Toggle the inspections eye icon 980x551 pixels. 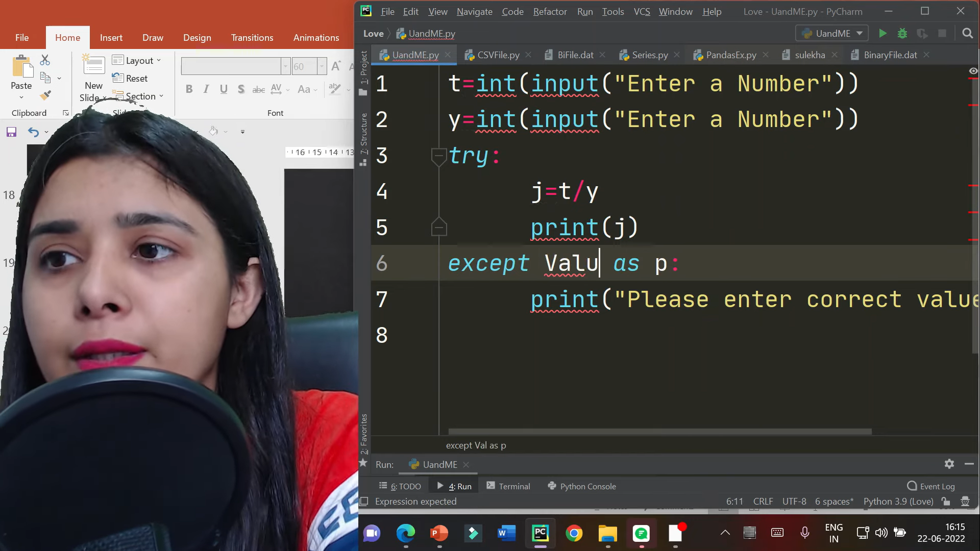973,71
